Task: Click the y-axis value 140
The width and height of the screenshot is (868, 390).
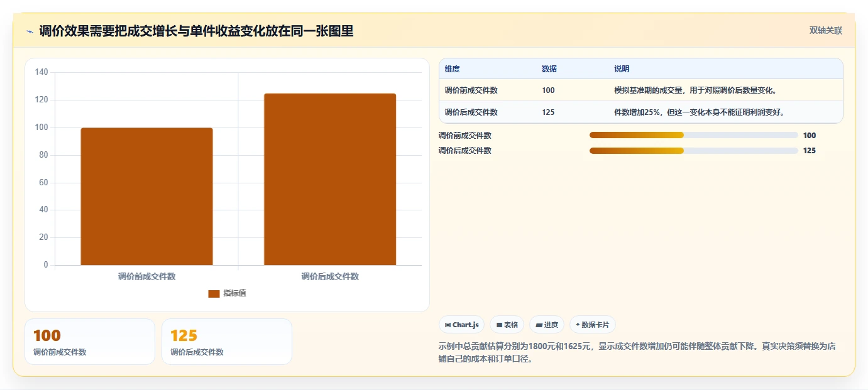Action: click(41, 72)
